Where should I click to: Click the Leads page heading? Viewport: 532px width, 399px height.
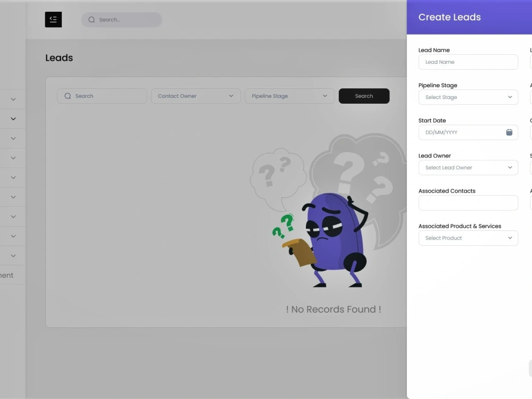coord(59,57)
